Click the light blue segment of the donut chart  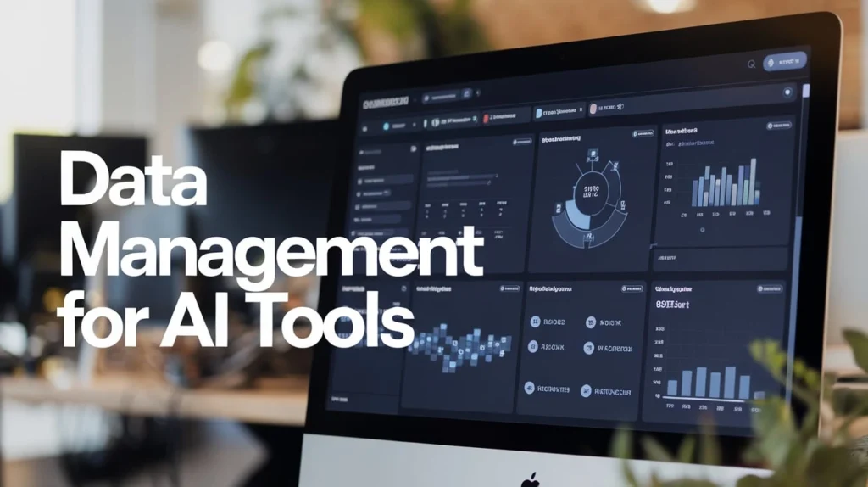[577, 216]
